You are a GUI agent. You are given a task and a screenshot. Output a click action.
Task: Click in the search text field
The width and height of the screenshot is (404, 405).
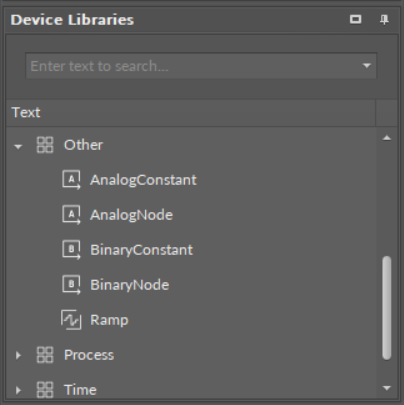click(193, 66)
